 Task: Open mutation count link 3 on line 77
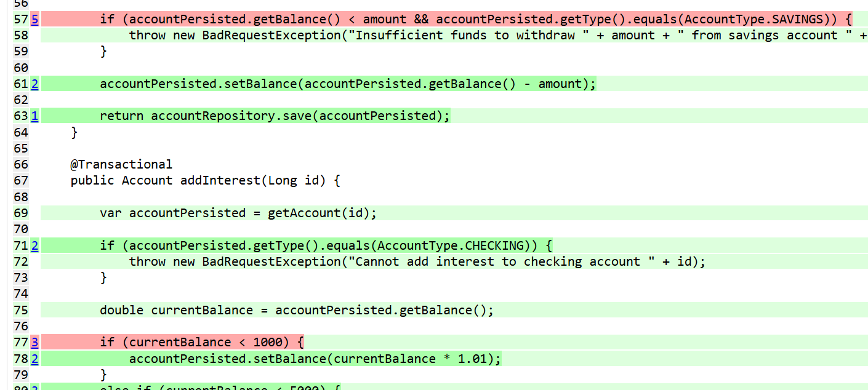[x=34, y=343]
